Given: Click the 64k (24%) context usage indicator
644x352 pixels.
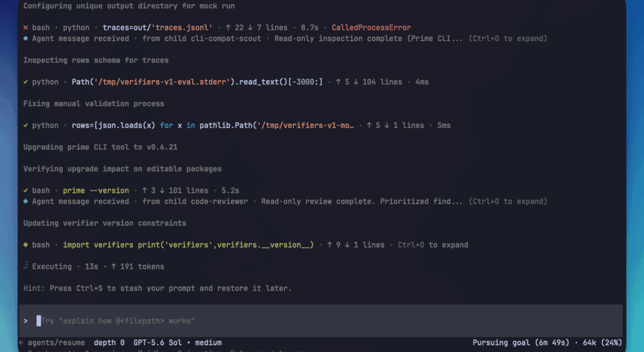Looking at the screenshot, I should click(x=602, y=343).
